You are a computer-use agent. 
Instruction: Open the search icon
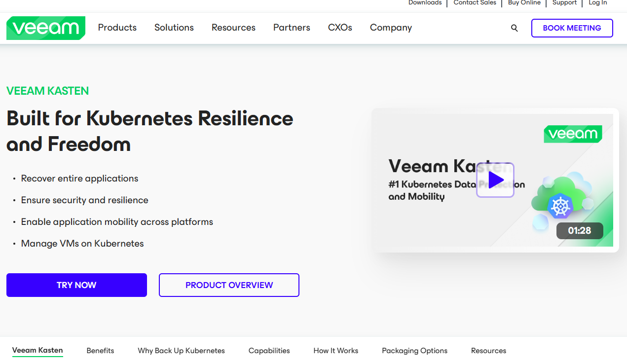click(514, 28)
